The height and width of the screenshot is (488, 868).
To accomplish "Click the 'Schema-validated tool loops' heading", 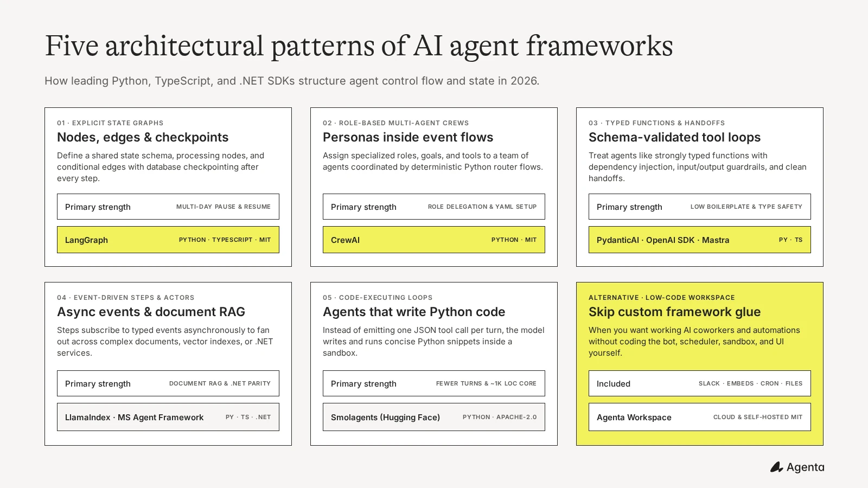I will pos(675,137).
